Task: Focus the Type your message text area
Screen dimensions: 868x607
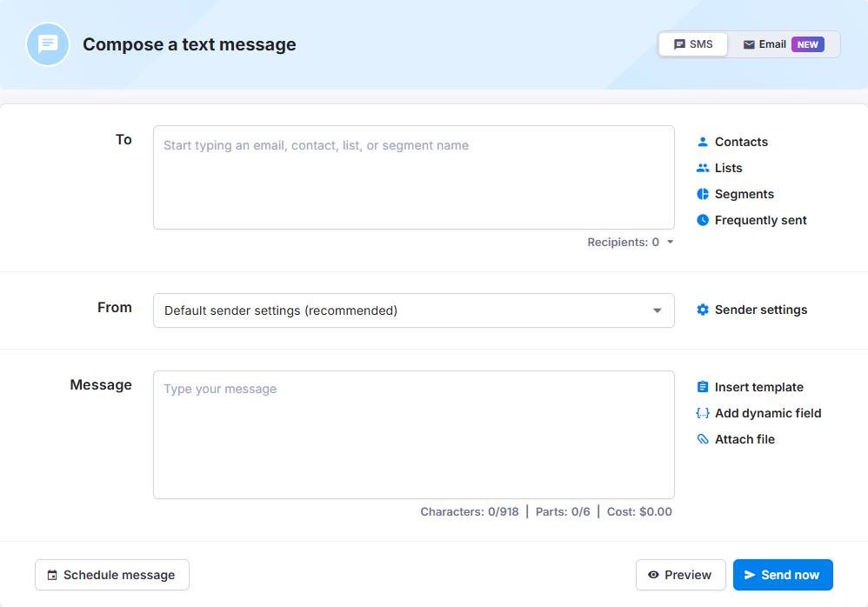Action: point(413,434)
